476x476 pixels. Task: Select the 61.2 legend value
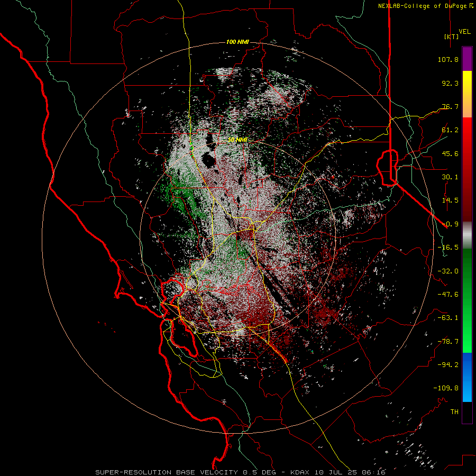point(450,130)
